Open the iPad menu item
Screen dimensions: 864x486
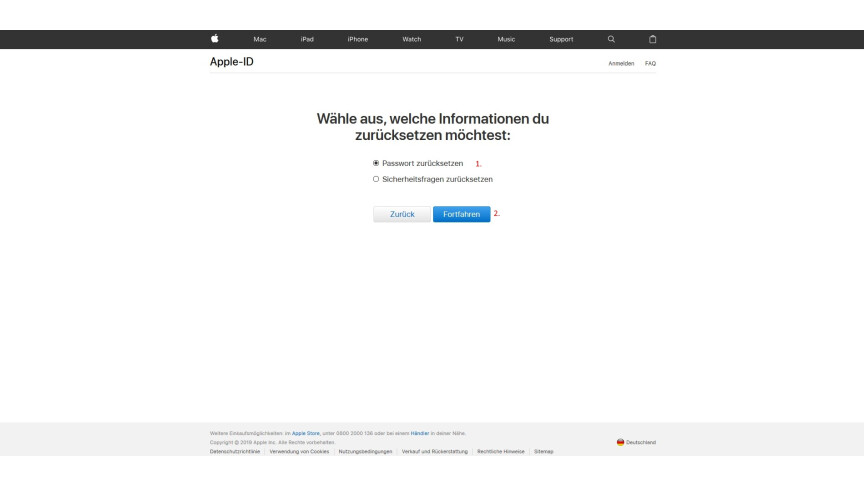point(307,39)
